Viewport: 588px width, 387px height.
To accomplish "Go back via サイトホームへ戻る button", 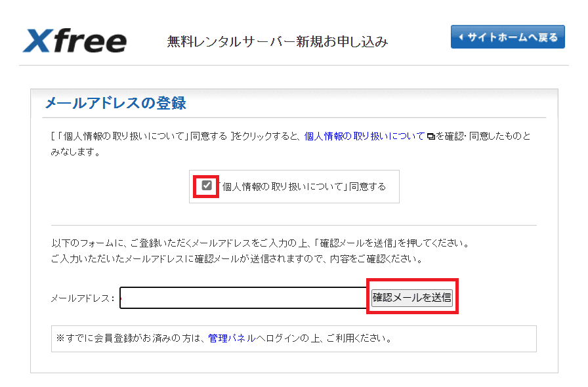I will pos(508,37).
